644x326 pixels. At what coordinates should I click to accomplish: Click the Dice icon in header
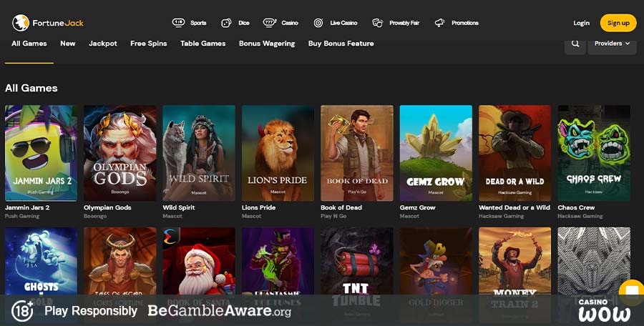pyautogui.click(x=226, y=23)
